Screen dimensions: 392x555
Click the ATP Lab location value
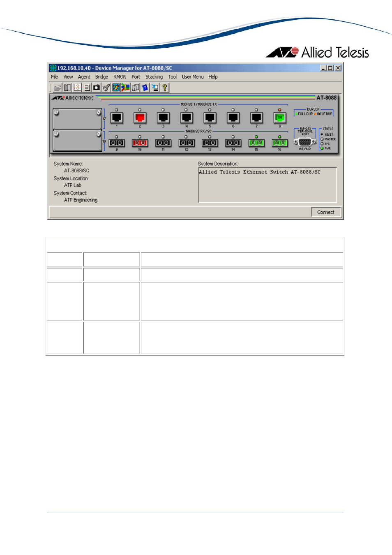pos(73,185)
